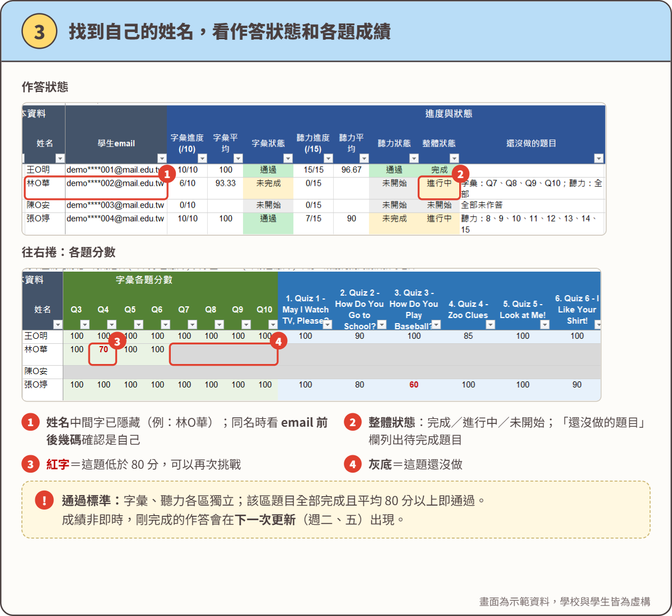Select the 93.33 字彙平均 cell
This screenshot has height=616, width=672.
pos(226,188)
